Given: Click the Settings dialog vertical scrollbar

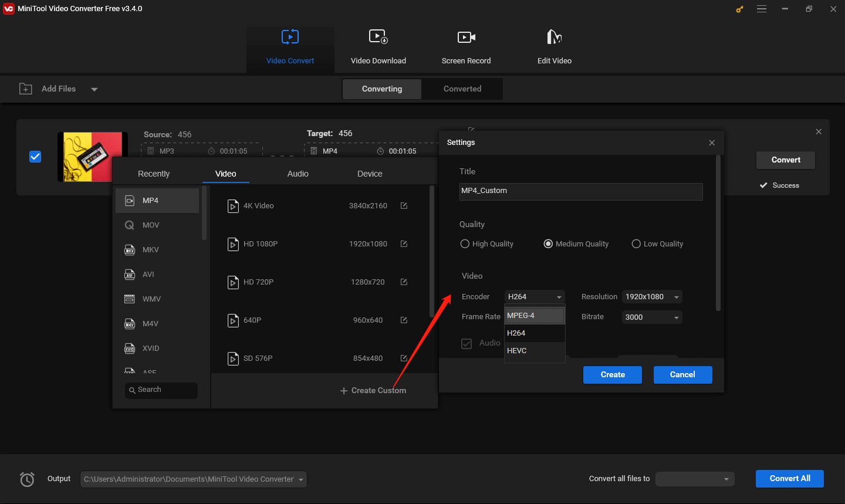Looking at the screenshot, I should click(718, 232).
